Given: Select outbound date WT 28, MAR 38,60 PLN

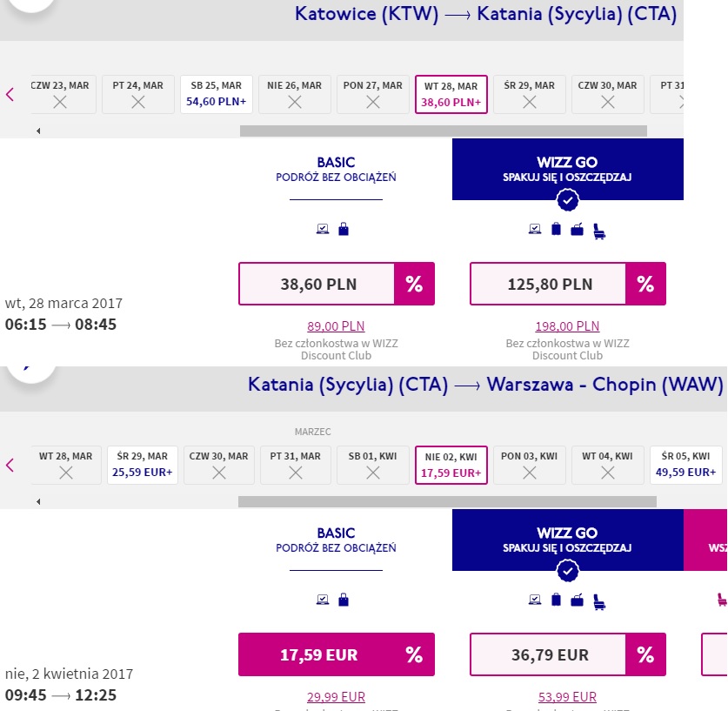Looking at the screenshot, I should pos(451,94).
